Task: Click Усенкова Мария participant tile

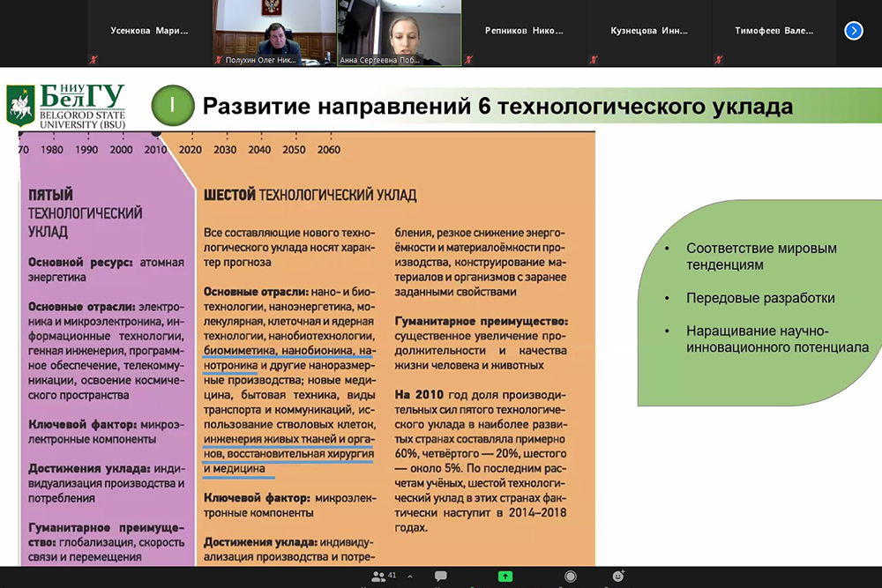Action: point(148,32)
